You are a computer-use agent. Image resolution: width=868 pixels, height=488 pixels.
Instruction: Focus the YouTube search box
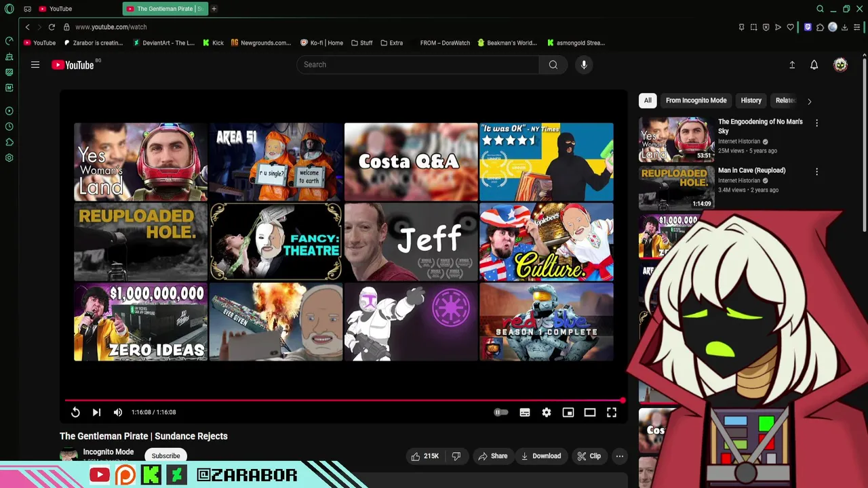coord(418,64)
